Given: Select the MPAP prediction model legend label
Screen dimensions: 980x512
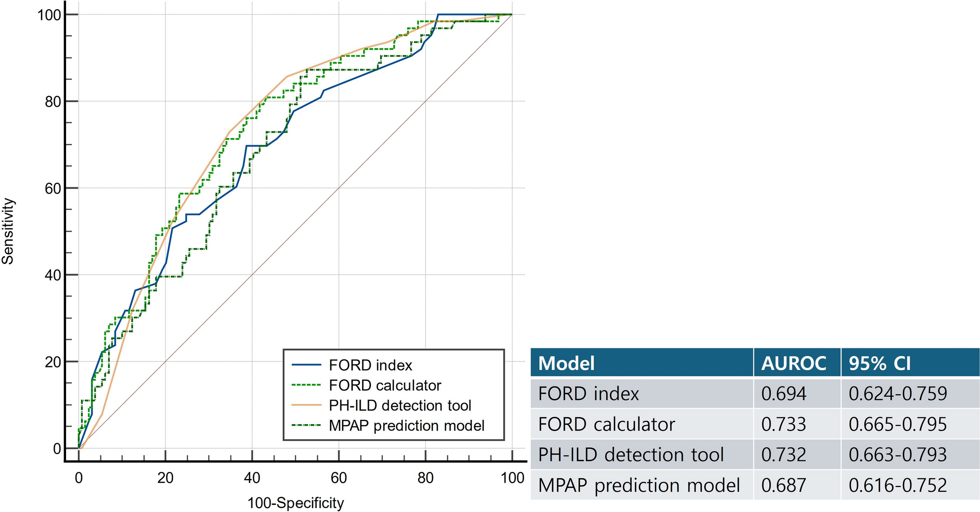Looking at the screenshot, I should pos(406,426).
